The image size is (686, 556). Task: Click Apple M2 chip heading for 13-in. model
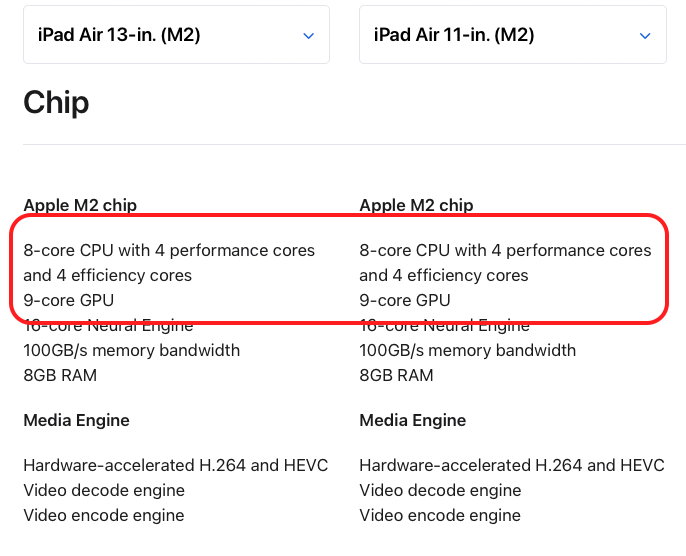pos(80,205)
